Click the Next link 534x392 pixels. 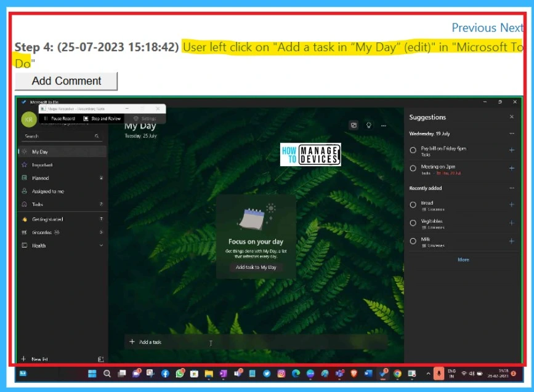(512, 28)
